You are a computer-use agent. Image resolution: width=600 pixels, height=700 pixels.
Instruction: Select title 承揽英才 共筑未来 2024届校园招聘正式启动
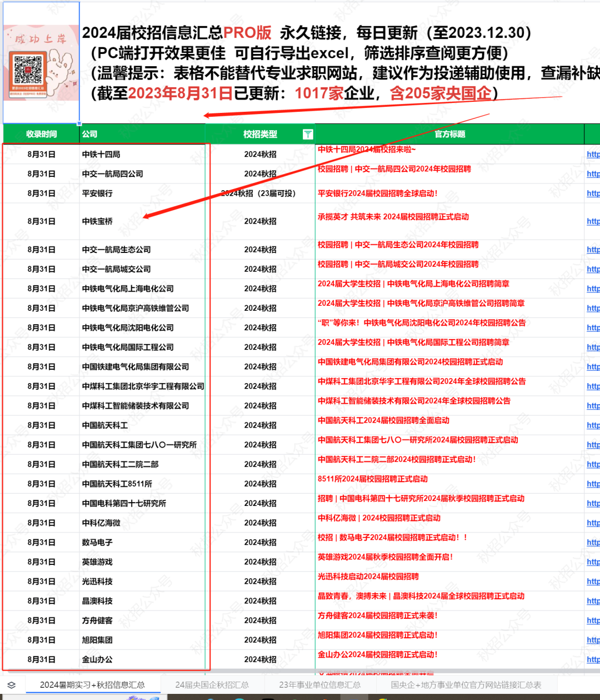click(x=393, y=217)
